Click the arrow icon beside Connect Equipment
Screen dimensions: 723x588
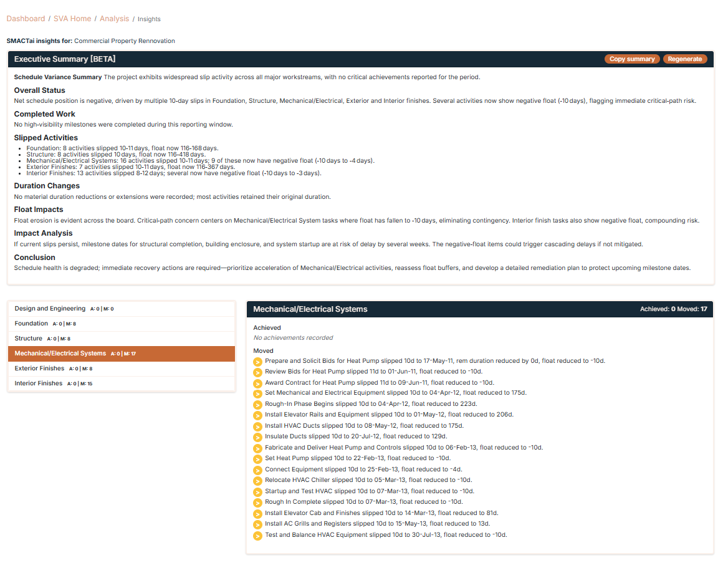257,469
